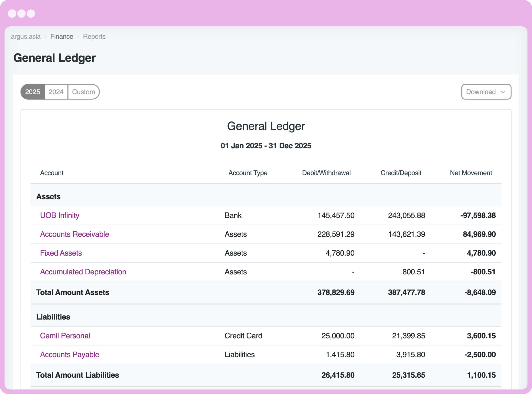Click the Account Type column header
Image resolution: width=532 pixels, height=394 pixels.
248,173
